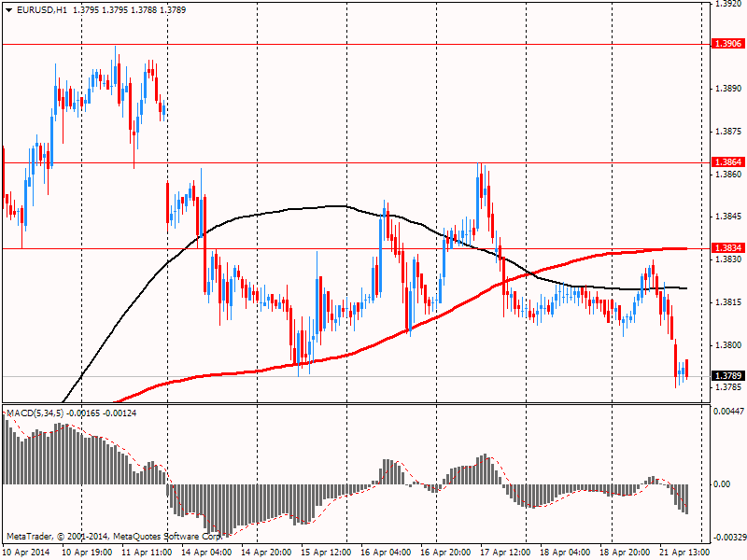
Task: Click the 1.3815 price scale label
Action: pyautogui.click(x=728, y=302)
